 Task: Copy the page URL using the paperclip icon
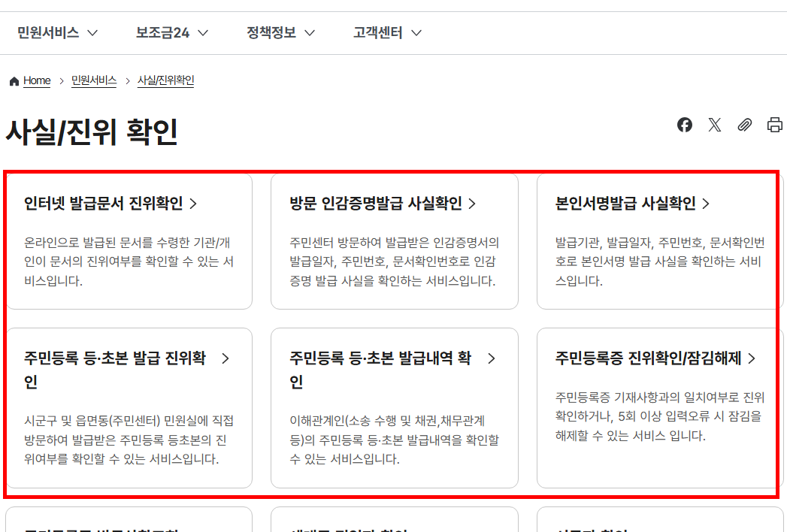tap(745, 125)
